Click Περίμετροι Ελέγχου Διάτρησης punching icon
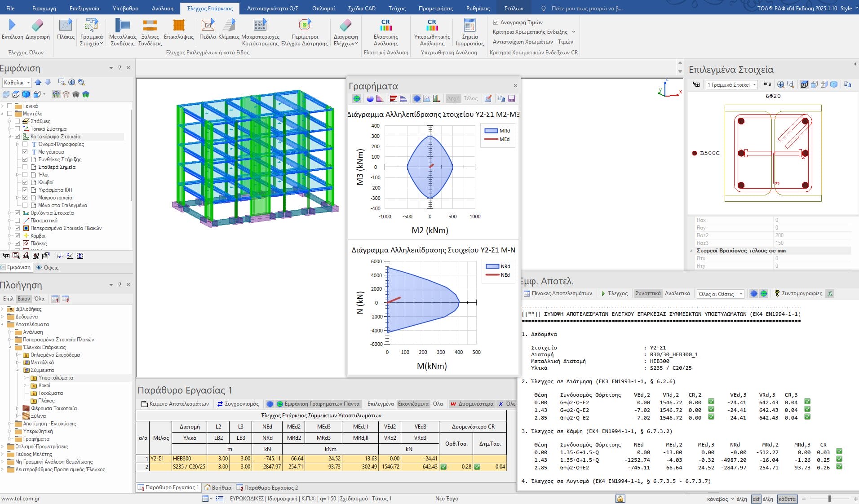 coord(305,26)
